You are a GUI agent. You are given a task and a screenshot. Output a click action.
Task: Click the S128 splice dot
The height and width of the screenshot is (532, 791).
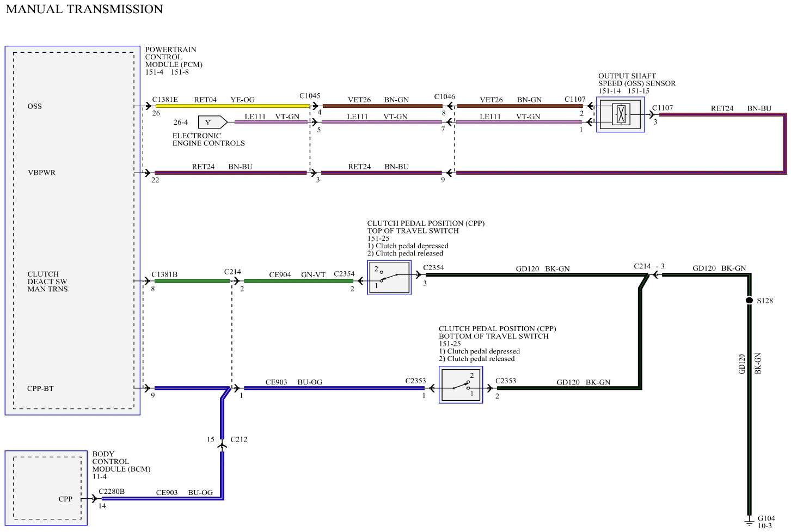coord(749,301)
